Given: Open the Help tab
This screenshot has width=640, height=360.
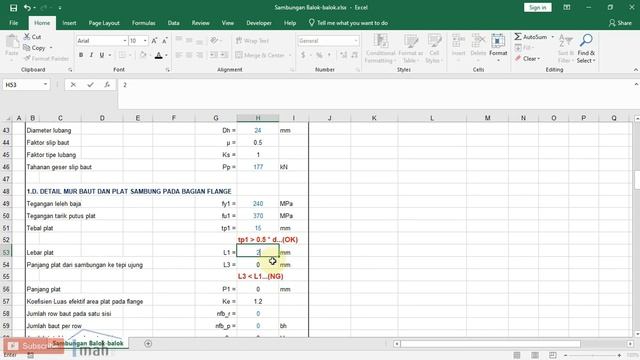Looking at the screenshot, I should click(x=290, y=23).
